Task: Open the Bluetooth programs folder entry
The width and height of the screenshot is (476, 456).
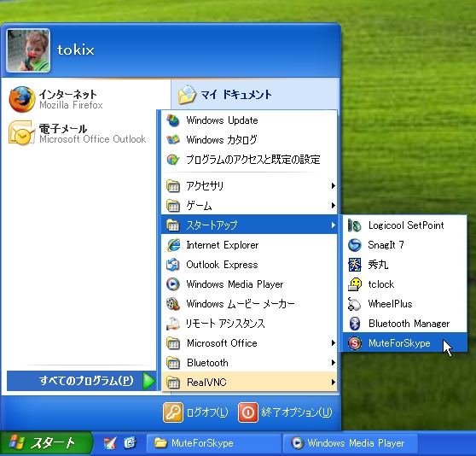Action: coord(249,363)
